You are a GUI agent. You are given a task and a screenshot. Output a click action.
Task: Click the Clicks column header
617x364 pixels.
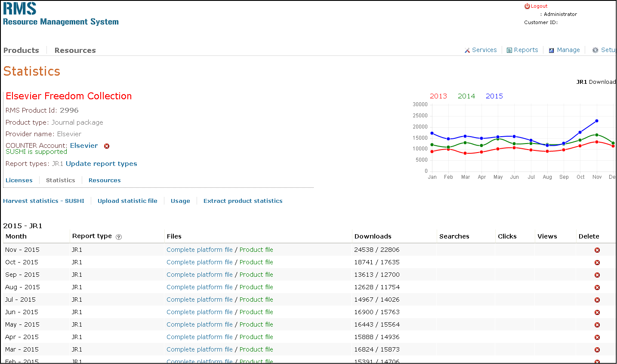point(507,236)
